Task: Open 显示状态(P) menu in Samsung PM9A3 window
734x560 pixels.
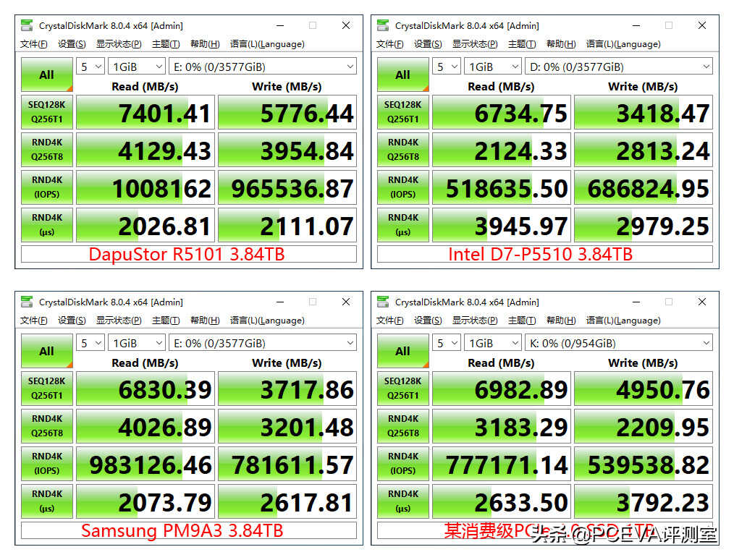Action: 119,321
